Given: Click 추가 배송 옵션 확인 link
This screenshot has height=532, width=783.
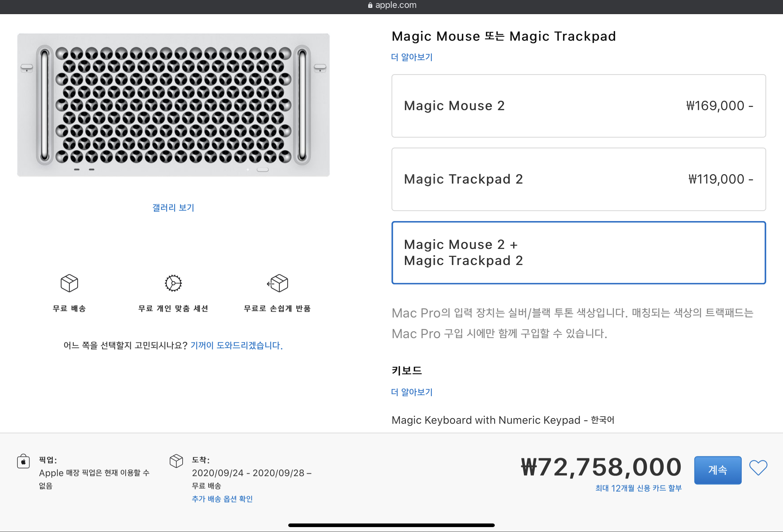Looking at the screenshot, I should click(222, 499).
